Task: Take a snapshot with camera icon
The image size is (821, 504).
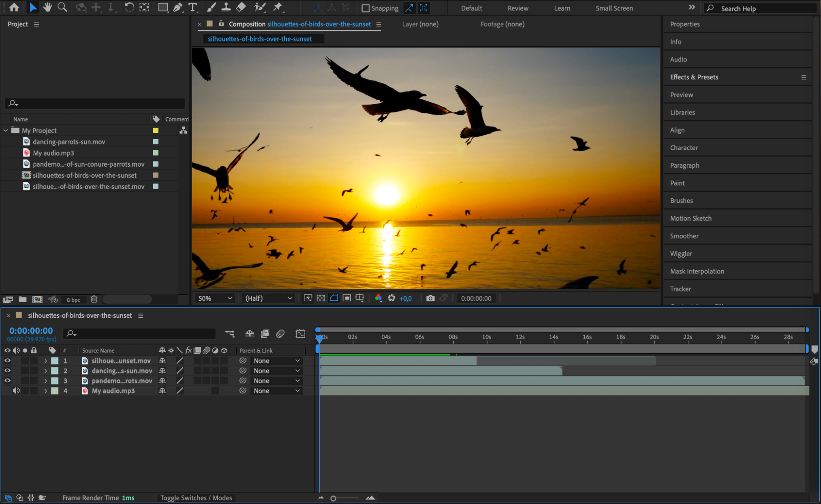Action: [x=430, y=298]
